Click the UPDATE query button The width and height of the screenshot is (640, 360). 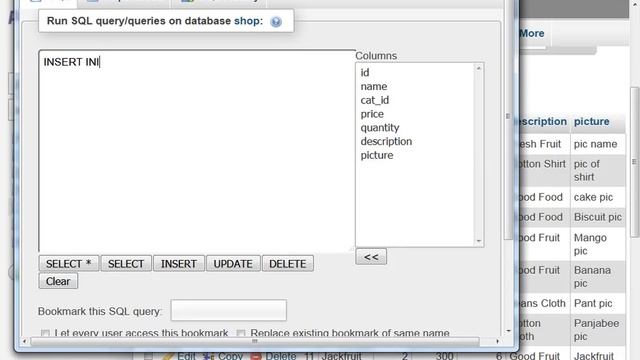coord(233,264)
